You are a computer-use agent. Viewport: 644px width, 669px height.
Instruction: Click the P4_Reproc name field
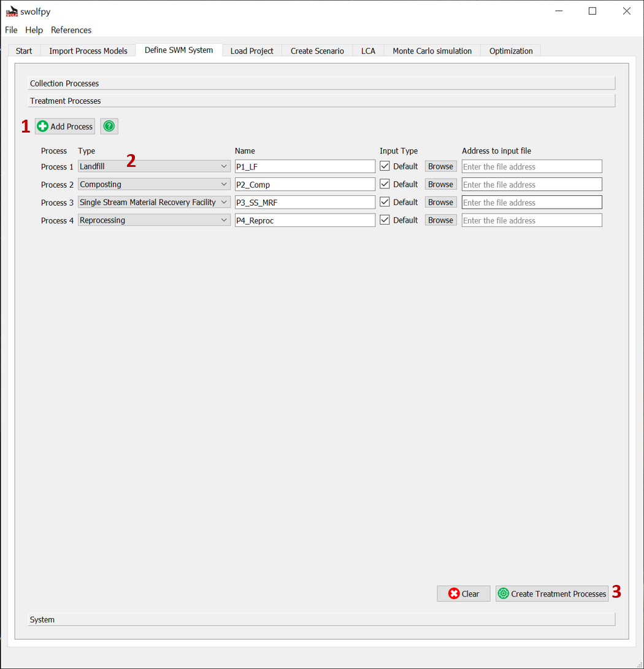pos(305,220)
